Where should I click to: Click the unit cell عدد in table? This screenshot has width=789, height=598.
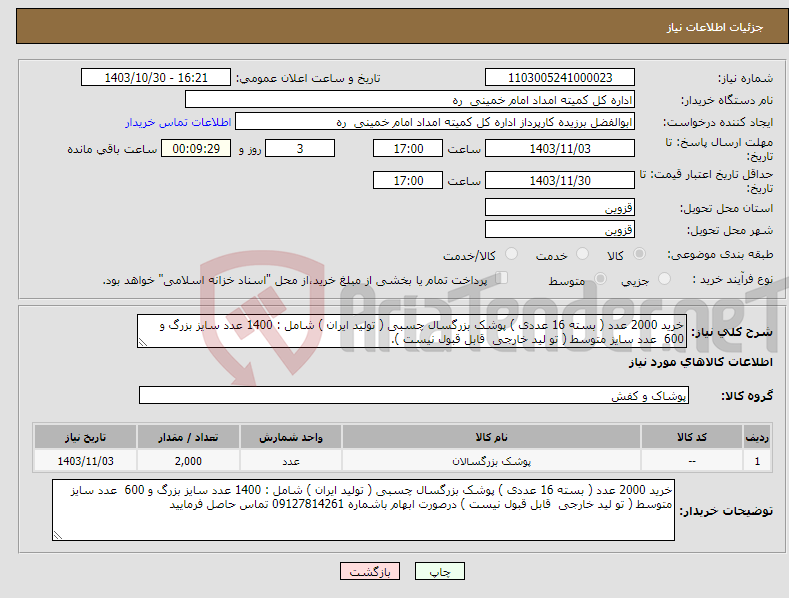[291, 461]
